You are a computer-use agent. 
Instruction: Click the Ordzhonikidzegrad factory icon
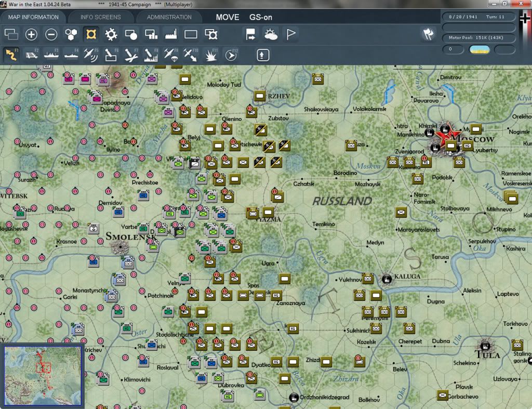(294, 397)
